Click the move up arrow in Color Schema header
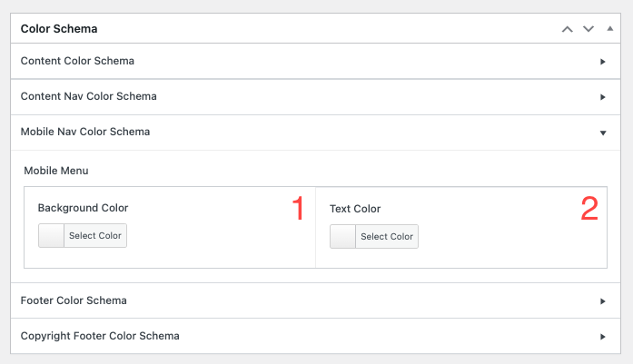Screen dimensions: 633x364 [568, 29]
